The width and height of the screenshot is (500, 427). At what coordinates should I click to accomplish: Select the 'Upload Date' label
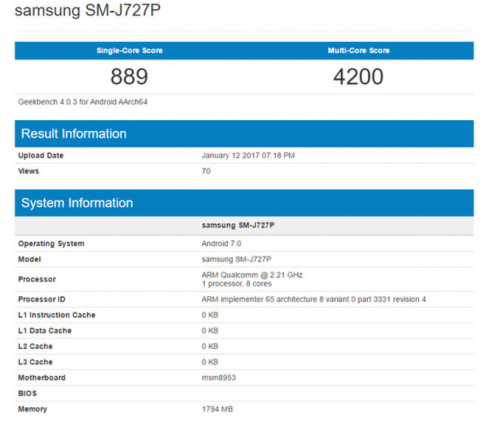pos(41,155)
